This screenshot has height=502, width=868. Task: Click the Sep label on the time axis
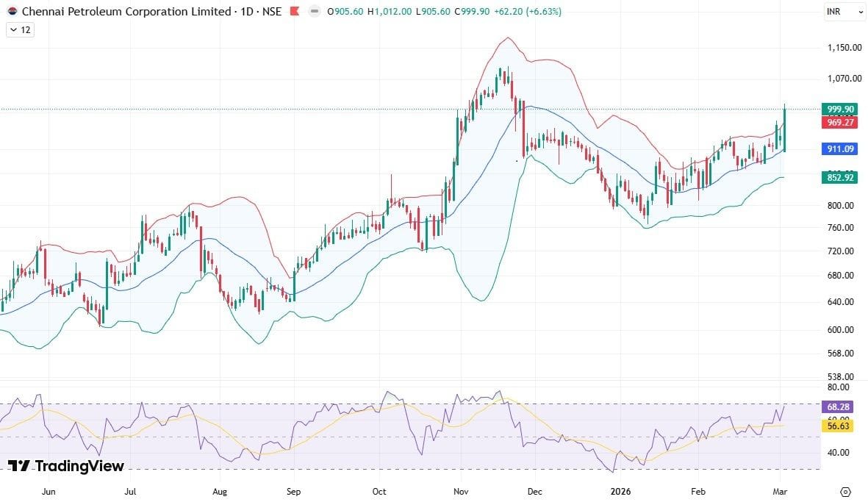tap(293, 492)
